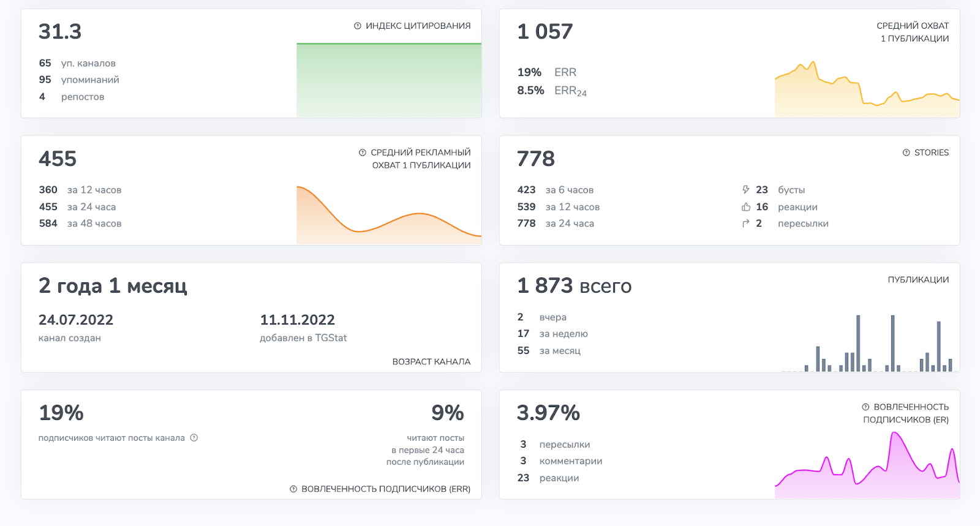This screenshot has height=526, width=980.
Task: Select the '3 комментарии' row
Action: 561,461
